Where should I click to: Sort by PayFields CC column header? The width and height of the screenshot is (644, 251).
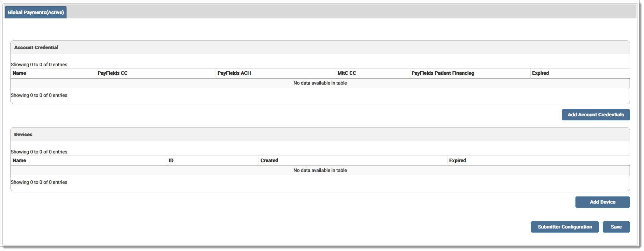click(113, 73)
